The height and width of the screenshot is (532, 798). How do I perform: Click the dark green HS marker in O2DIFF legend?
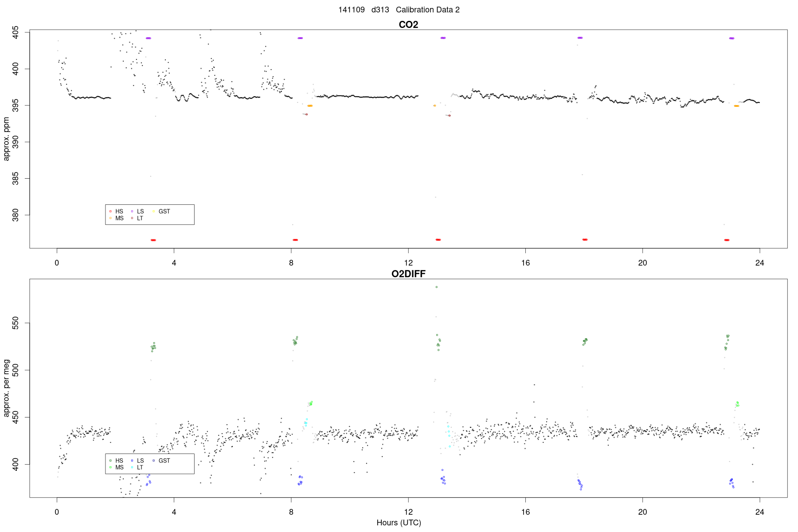tap(110, 461)
